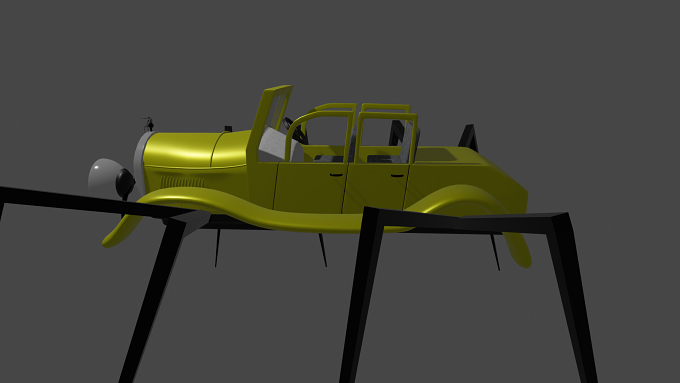Select the rear door handle
Screen dimensions: 680x383
click(x=397, y=176)
